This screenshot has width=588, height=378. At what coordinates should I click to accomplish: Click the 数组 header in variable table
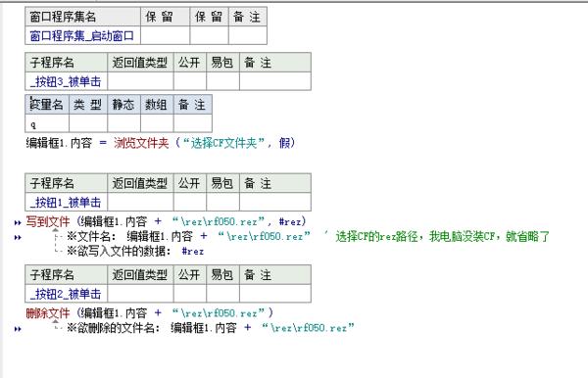click(x=157, y=105)
